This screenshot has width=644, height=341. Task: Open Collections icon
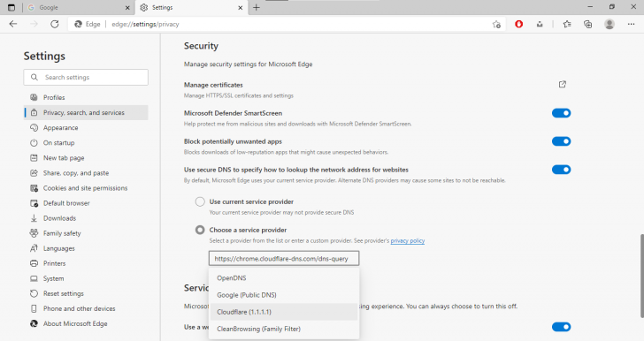pos(588,24)
